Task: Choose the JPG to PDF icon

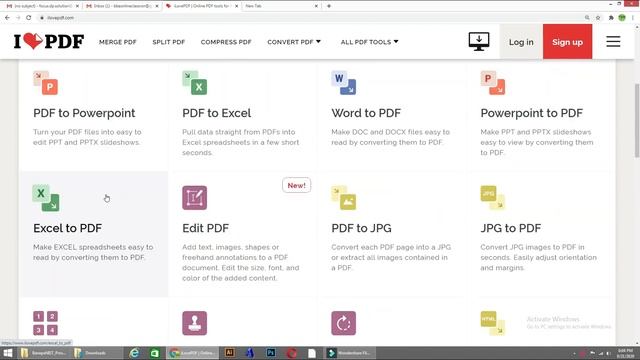Action: [493, 198]
